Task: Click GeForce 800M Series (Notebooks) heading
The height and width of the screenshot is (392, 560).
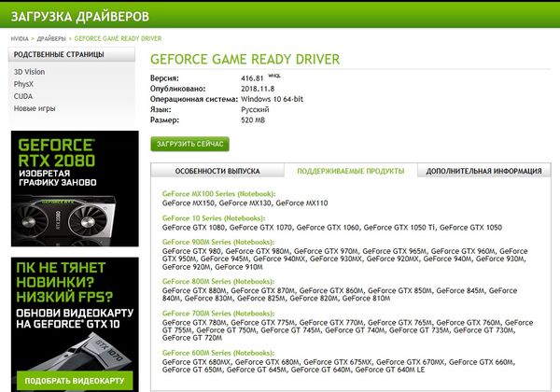Action: tap(218, 281)
